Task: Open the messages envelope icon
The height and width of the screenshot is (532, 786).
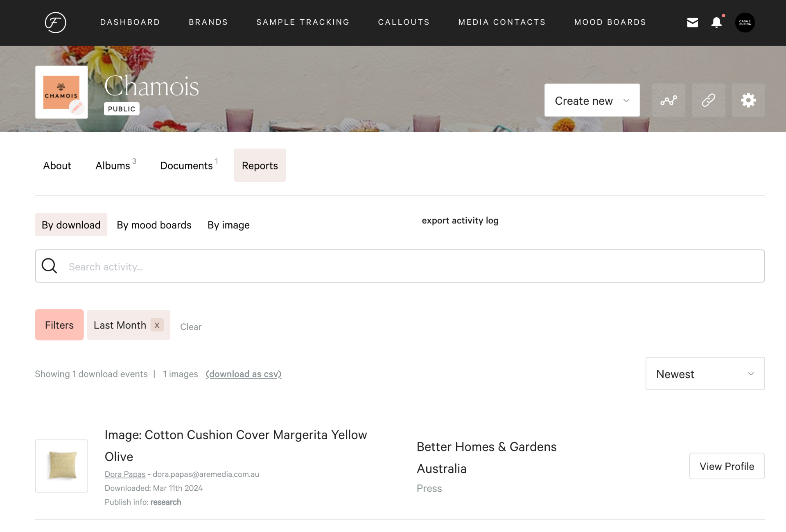Action: (693, 23)
